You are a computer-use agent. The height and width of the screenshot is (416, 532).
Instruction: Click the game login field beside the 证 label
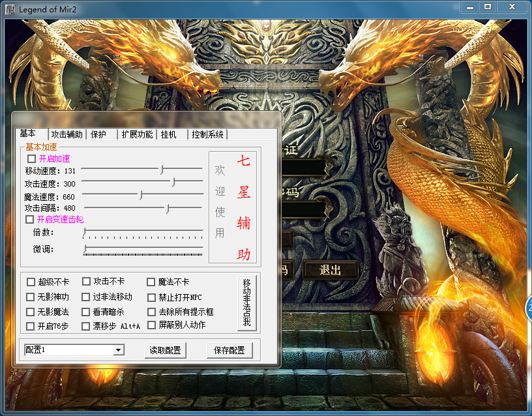click(x=305, y=168)
